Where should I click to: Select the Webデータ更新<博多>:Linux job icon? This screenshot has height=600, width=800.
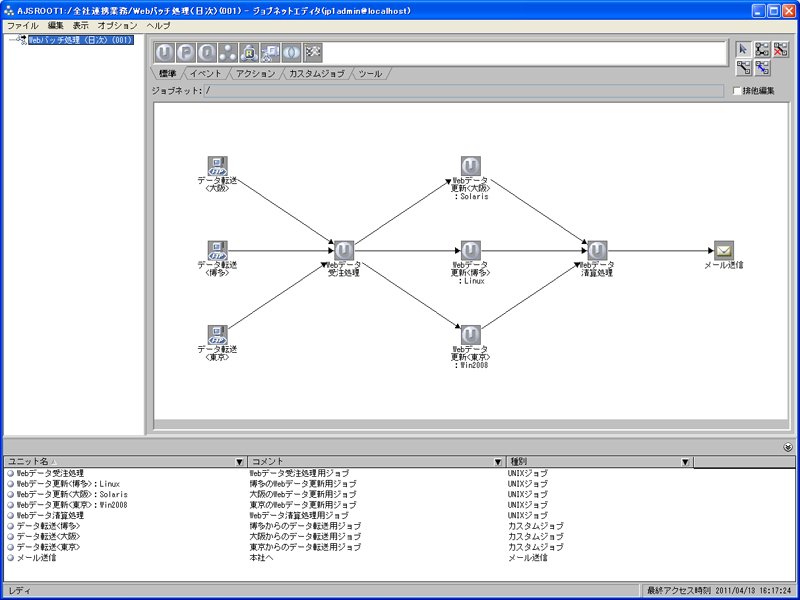470,251
